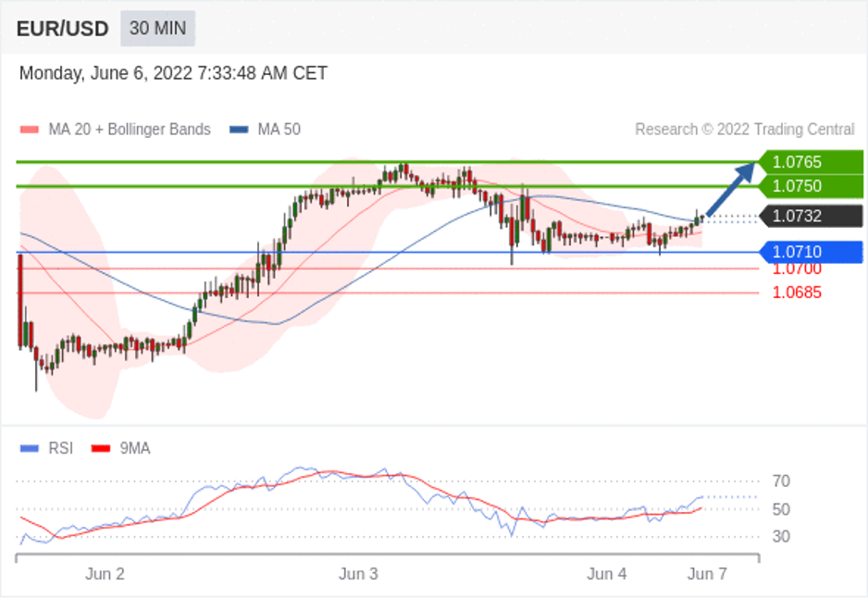Select the '9MA' legend label
This screenshot has width=868, height=599.
[x=135, y=448]
